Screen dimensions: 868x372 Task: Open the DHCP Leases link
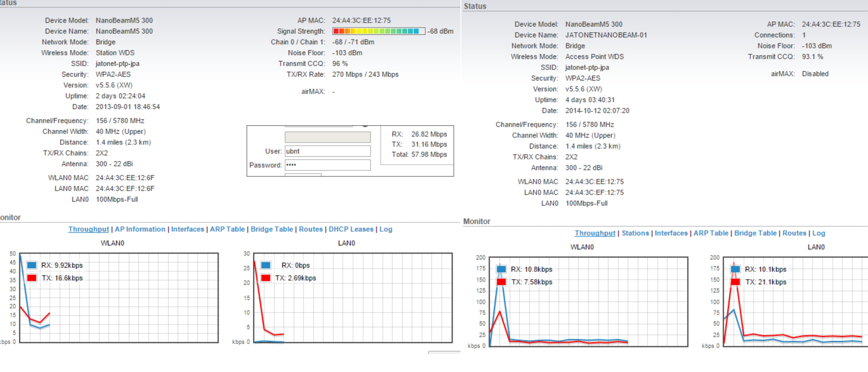click(351, 229)
